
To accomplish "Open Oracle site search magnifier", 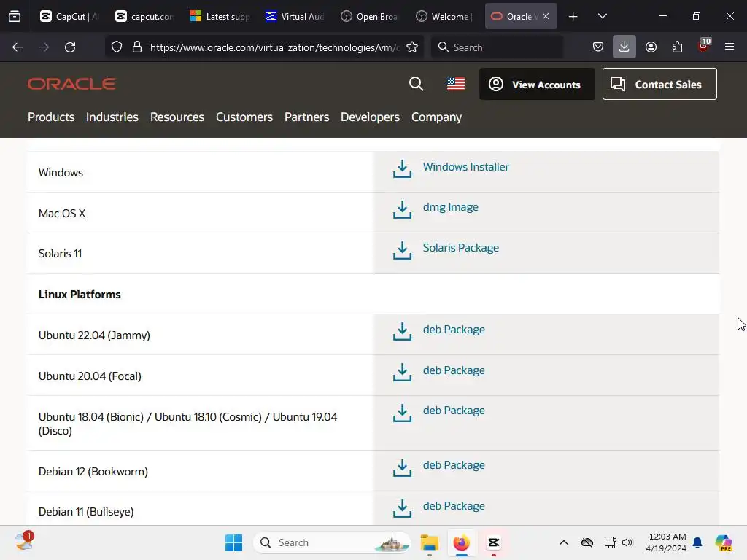I will pos(416,84).
